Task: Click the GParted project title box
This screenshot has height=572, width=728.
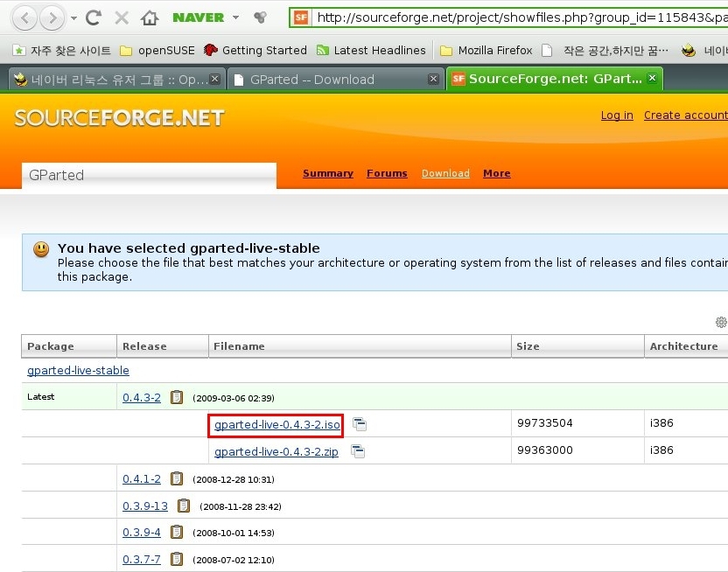Action: tap(149, 175)
